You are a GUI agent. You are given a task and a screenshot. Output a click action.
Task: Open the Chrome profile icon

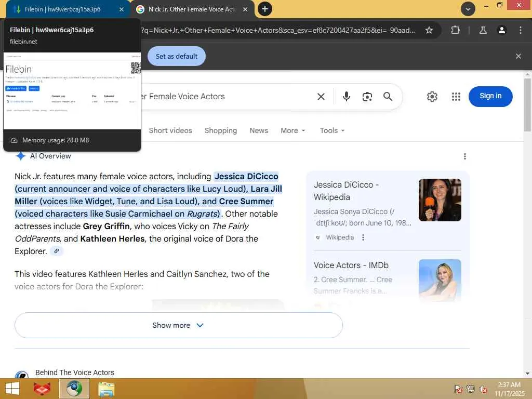(501, 30)
